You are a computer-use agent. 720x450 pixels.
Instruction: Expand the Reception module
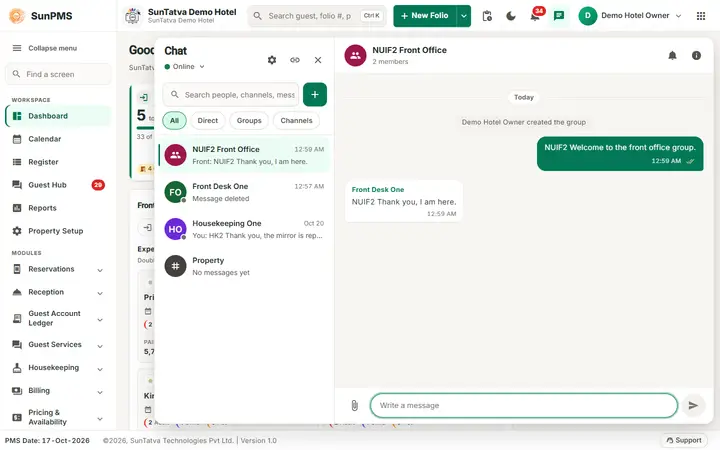click(x=58, y=292)
